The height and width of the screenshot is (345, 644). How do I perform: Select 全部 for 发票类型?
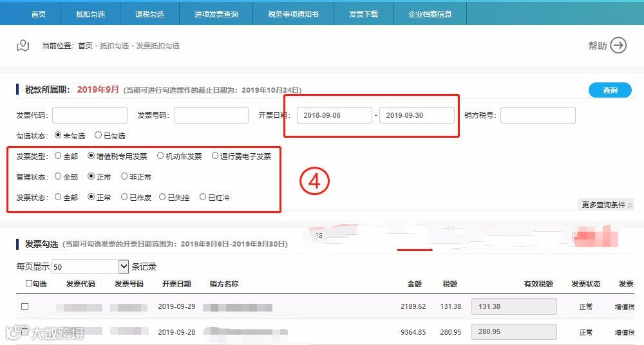coord(58,156)
